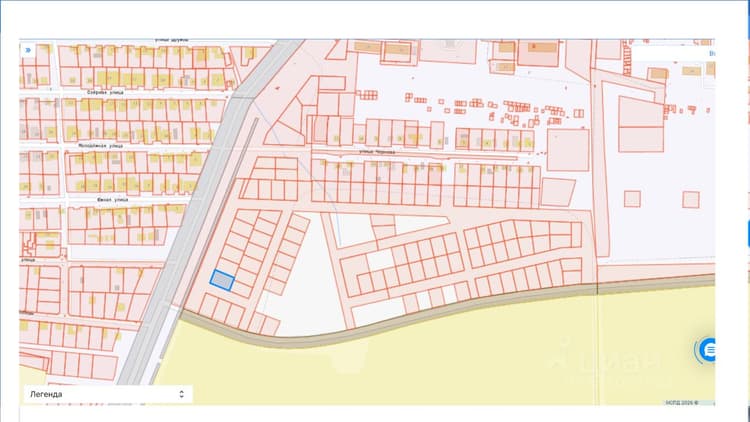Select the trapezoid parcel right of улица Чернова

tap(557, 192)
